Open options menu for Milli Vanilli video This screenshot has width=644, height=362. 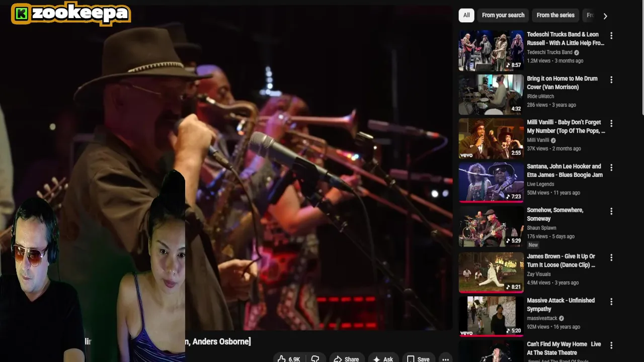pos(611,123)
